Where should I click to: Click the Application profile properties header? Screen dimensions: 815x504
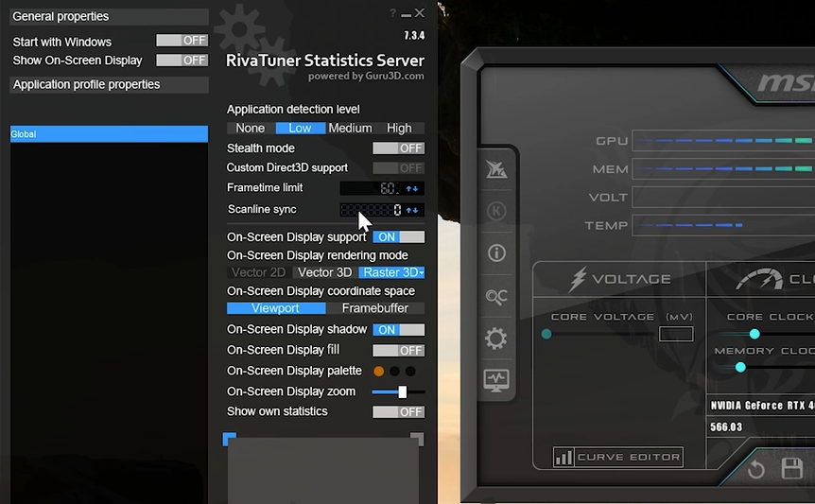point(109,85)
